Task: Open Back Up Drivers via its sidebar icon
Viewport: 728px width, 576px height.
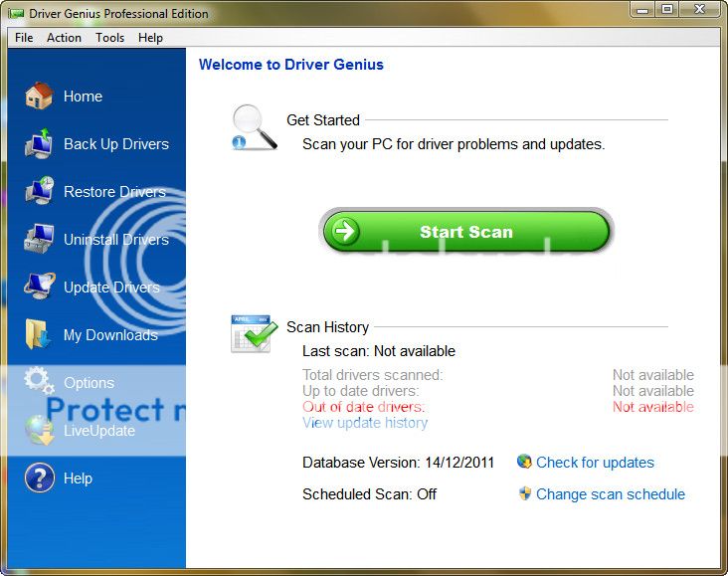Action: point(39,143)
